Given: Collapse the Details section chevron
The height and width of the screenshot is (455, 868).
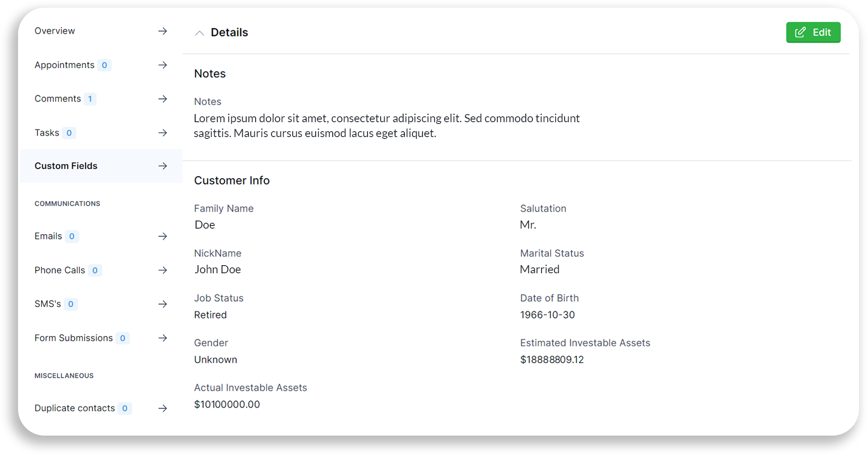Looking at the screenshot, I should pos(199,33).
